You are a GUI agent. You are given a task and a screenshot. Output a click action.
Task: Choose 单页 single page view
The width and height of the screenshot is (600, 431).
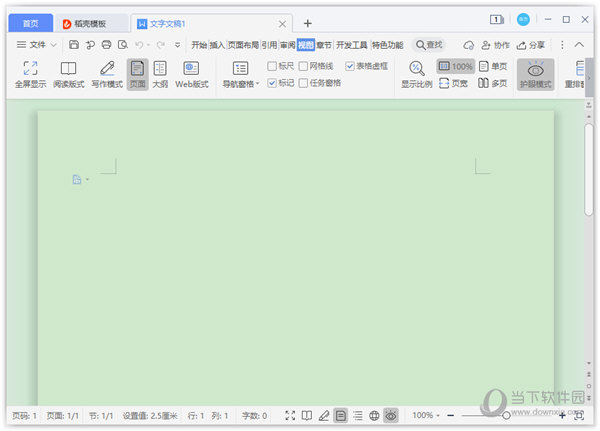[x=493, y=66]
